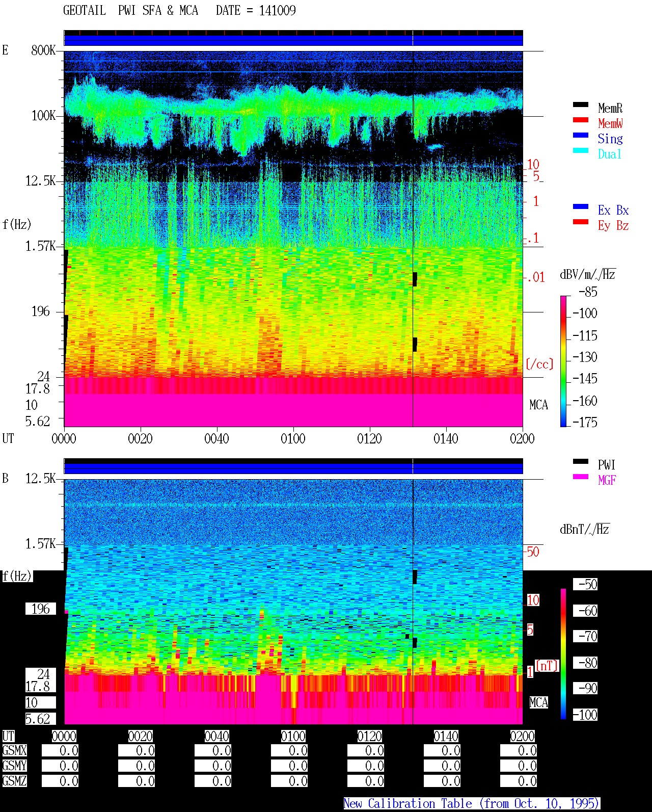This screenshot has width=652, height=812.
Task: Click the '-85' color scale value
Action: coord(588,292)
